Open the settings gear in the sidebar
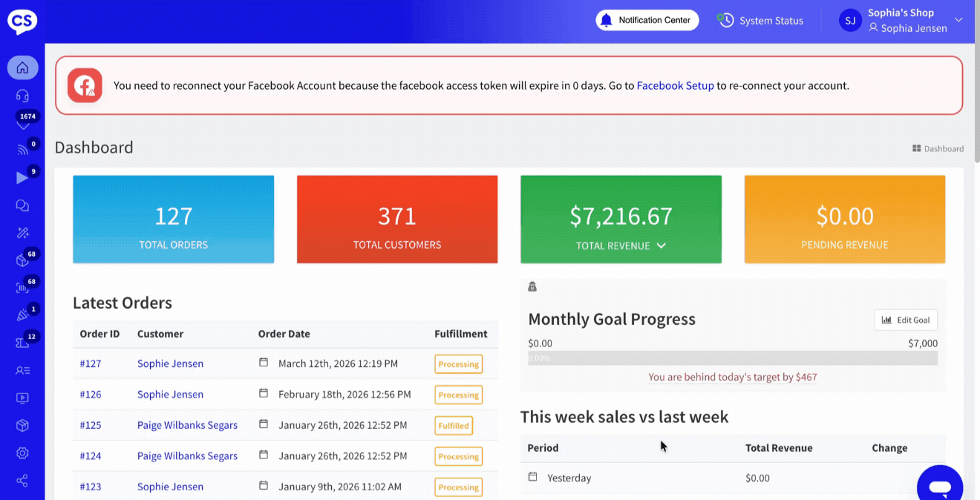The image size is (980, 500). coord(22,453)
